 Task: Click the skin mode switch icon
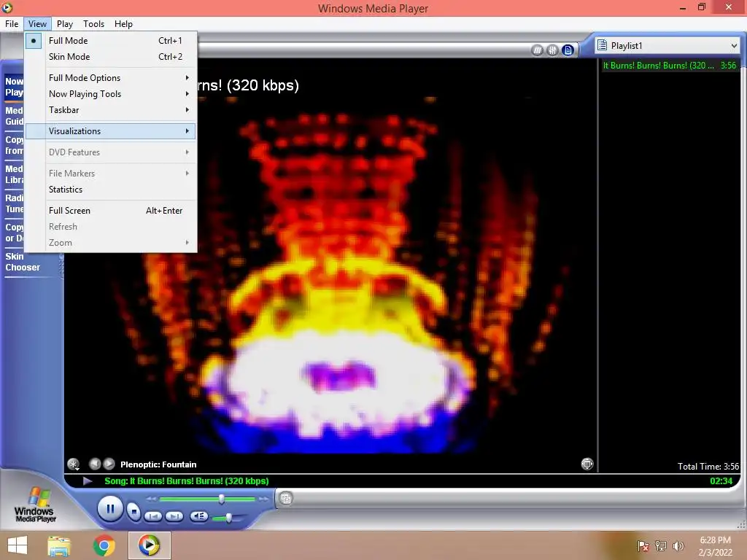(286, 499)
